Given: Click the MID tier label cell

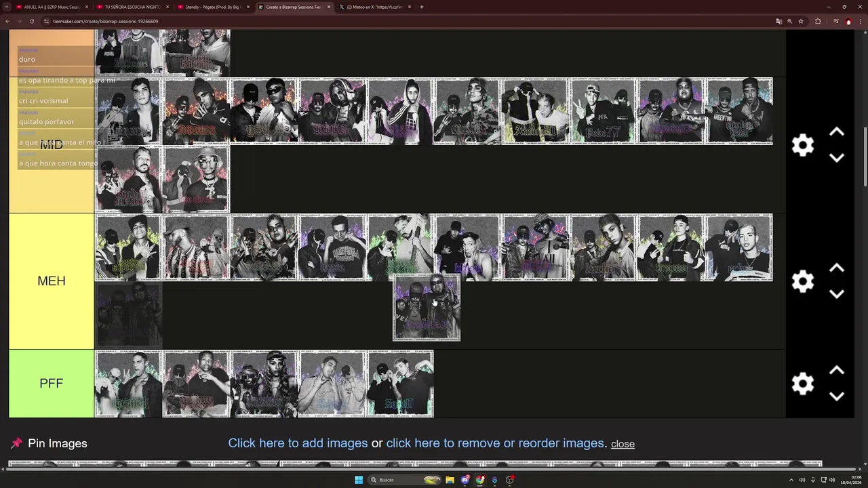Looking at the screenshot, I should 52,145.
